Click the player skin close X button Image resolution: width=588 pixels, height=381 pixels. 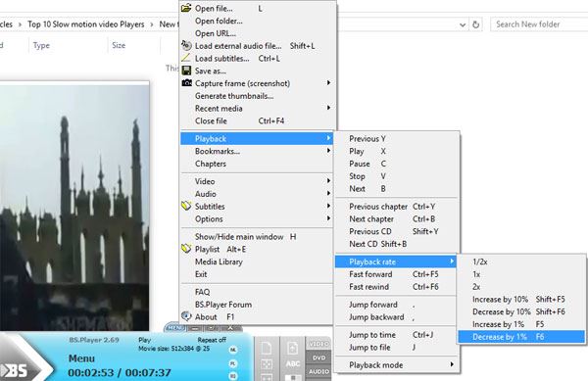point(230,328)
